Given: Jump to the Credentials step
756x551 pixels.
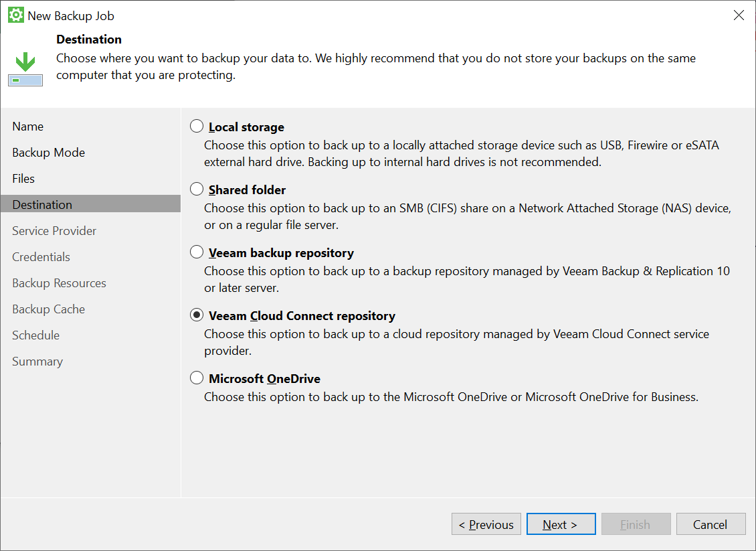Looking at the screenshot, I should (41, 257).
